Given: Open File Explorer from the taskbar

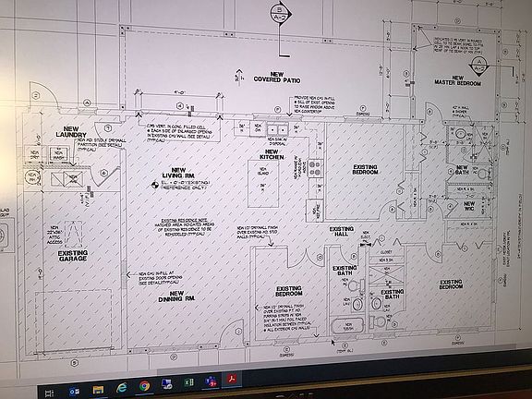Looking at the screenshot, I should click(x=98, y=390).
